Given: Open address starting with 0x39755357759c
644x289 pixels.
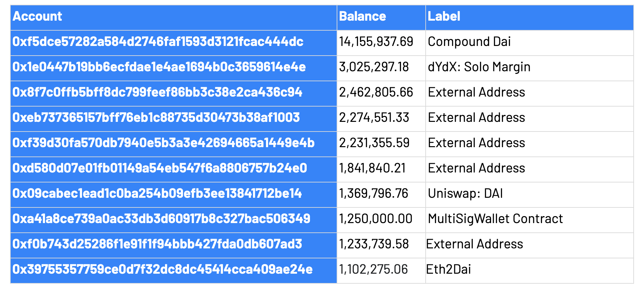Looking at the screenshot, I should pyautogui.click(x=163, y=269).
